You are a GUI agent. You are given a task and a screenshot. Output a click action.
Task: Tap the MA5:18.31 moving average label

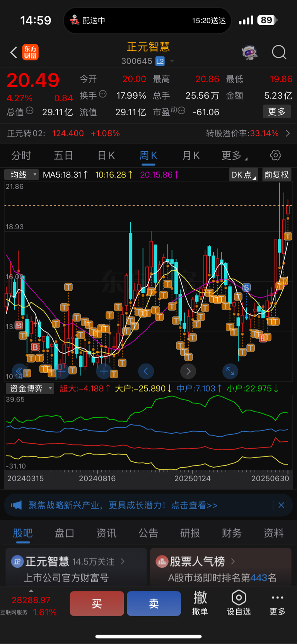click(x=65, y=175)
